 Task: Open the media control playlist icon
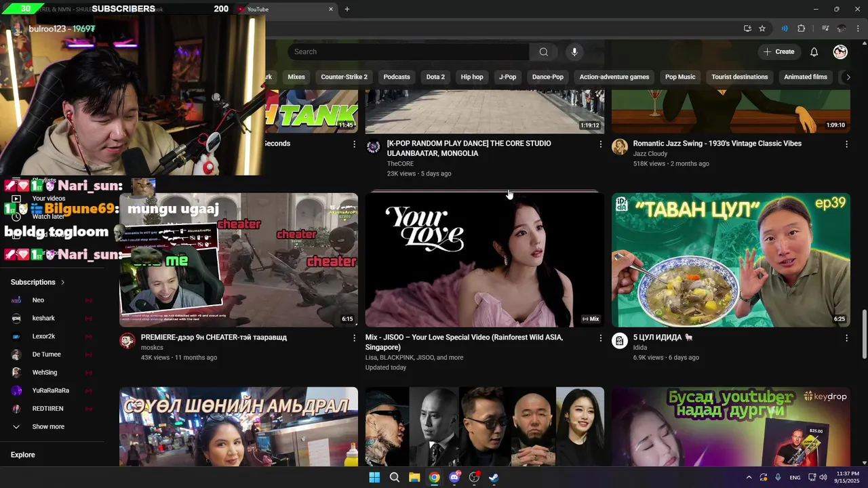click(825, 28)
